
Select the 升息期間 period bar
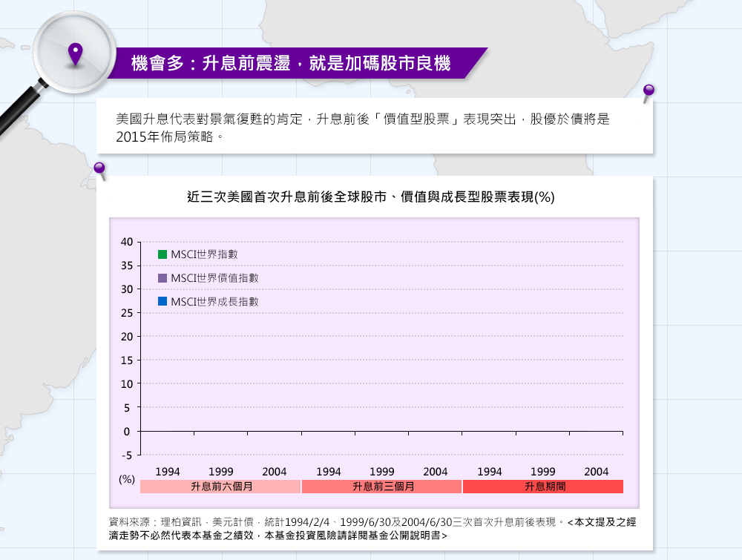pyautogui.click(x=543, y=487)
